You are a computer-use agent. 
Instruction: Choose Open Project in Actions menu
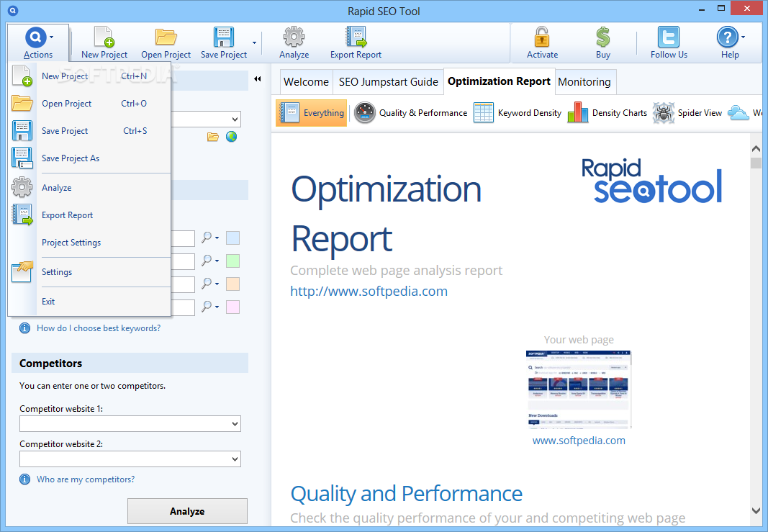pos(90,104)
